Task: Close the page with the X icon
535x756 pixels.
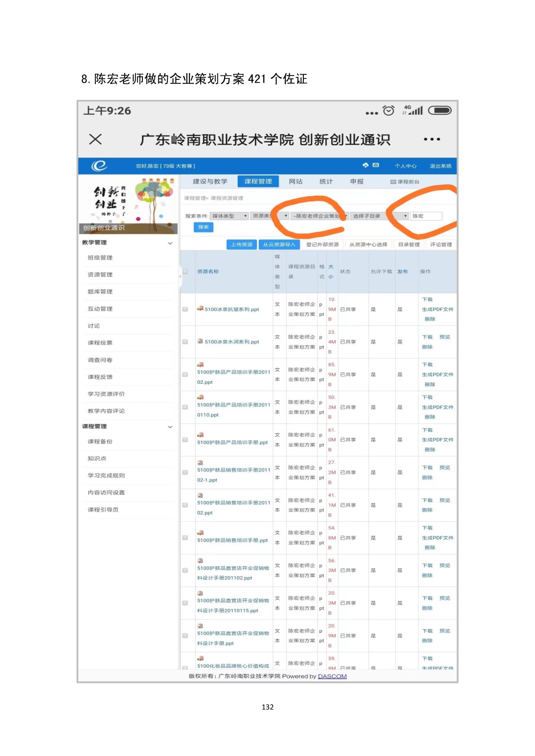Action: tap(95, 139)
